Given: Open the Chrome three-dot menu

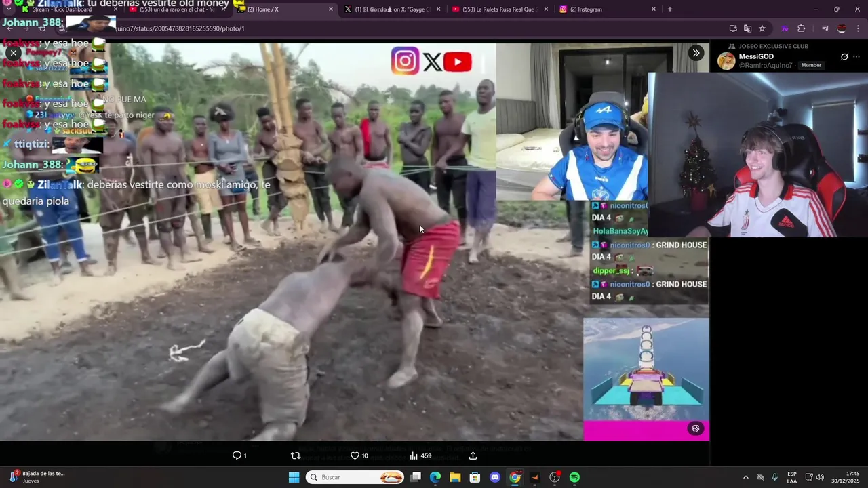Looking at the screenshot, I should coord(859,28).
